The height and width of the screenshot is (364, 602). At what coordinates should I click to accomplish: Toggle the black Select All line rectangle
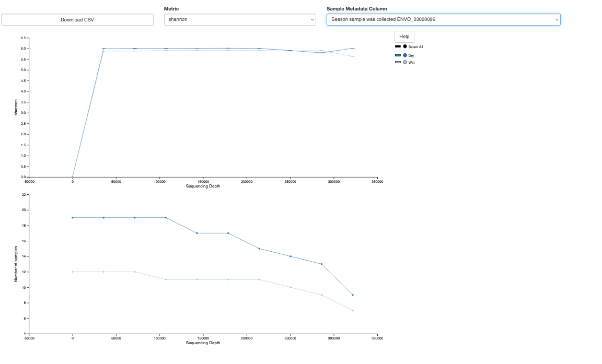pos(398,46)
